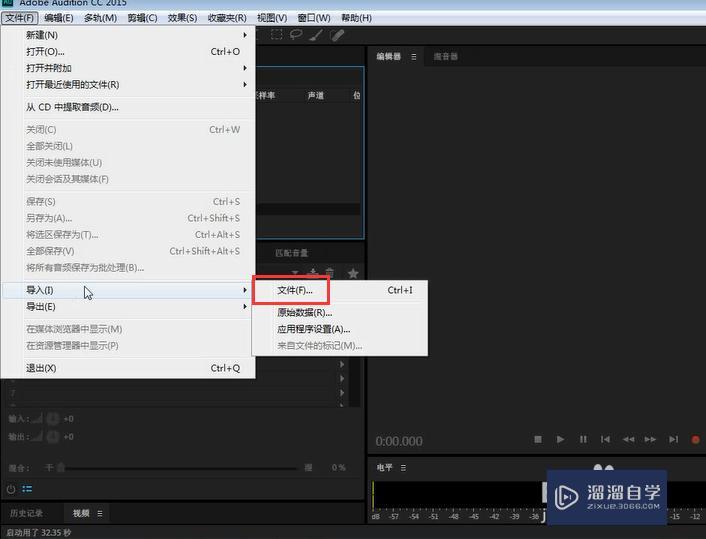Switch to the 混音器 tab

pyautogui.click(x=445, y=57)
